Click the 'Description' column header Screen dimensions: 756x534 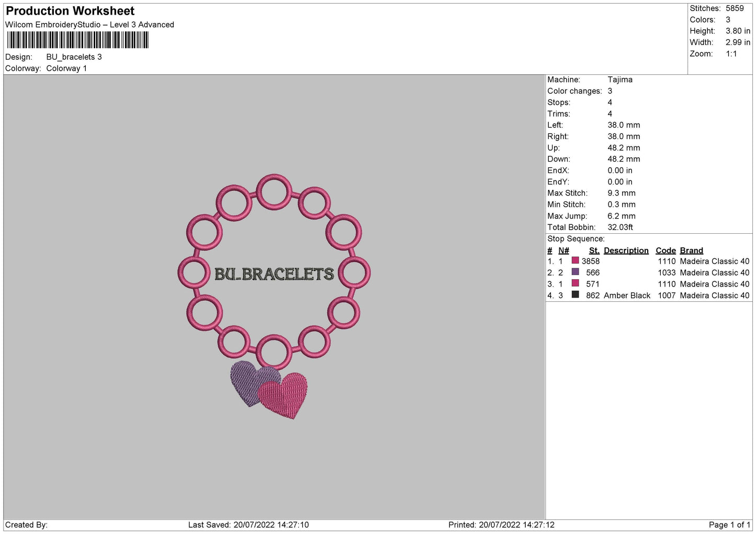click(x=626, y=251)
